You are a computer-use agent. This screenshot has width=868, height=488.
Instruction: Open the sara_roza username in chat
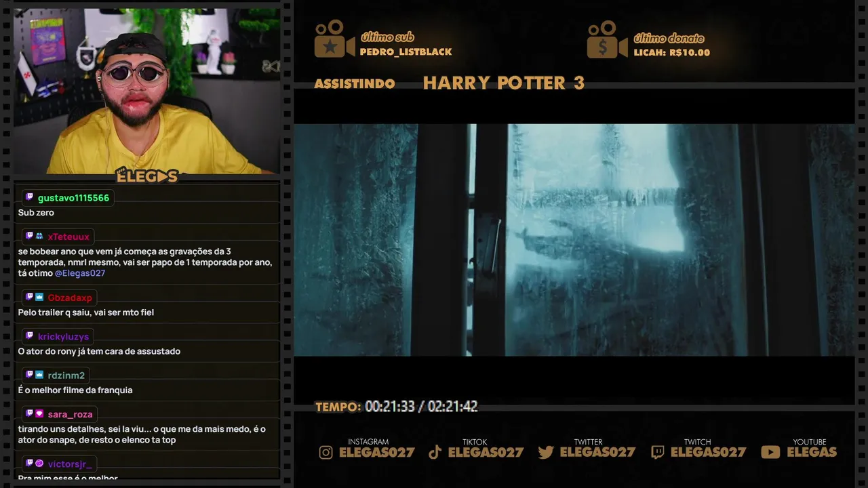(x=71, y=414)
